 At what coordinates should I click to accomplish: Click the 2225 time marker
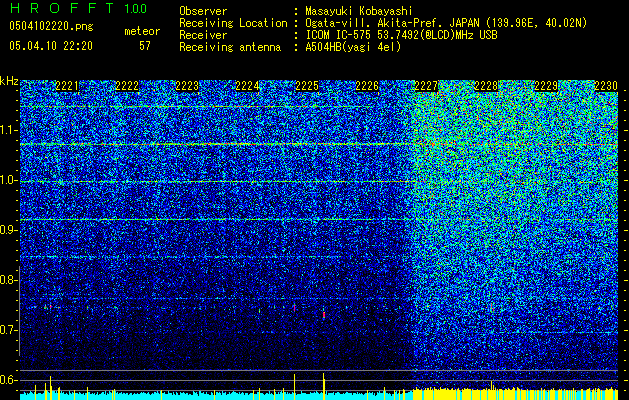(x=307, y=86)
